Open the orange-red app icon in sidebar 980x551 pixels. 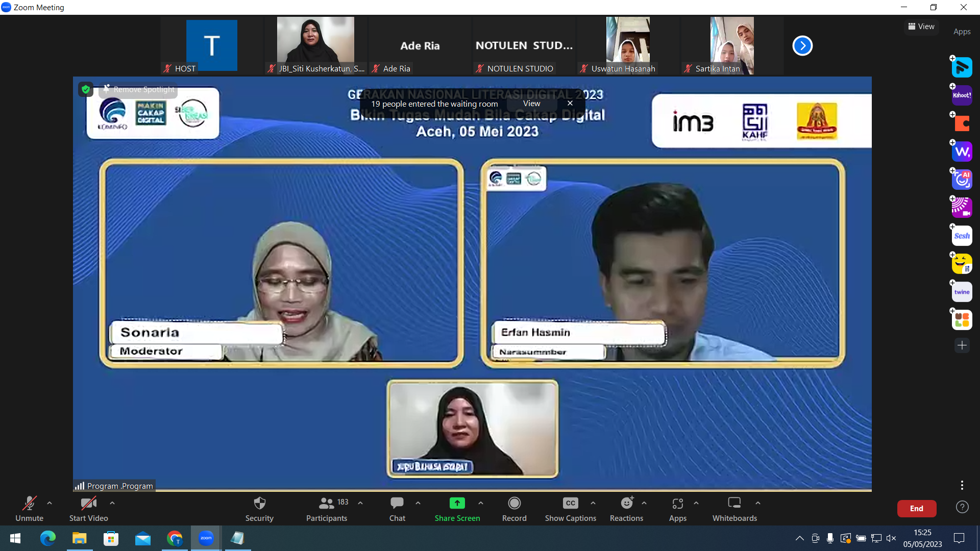(962, 123)
